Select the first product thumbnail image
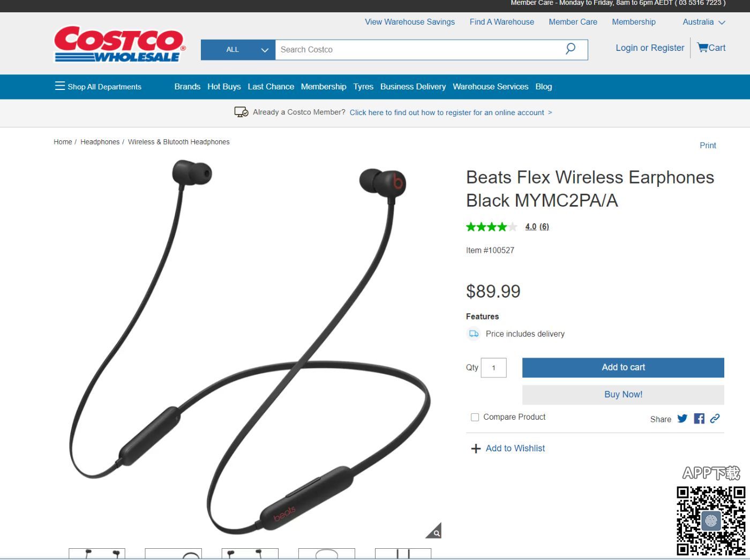 tap(97, 554)
